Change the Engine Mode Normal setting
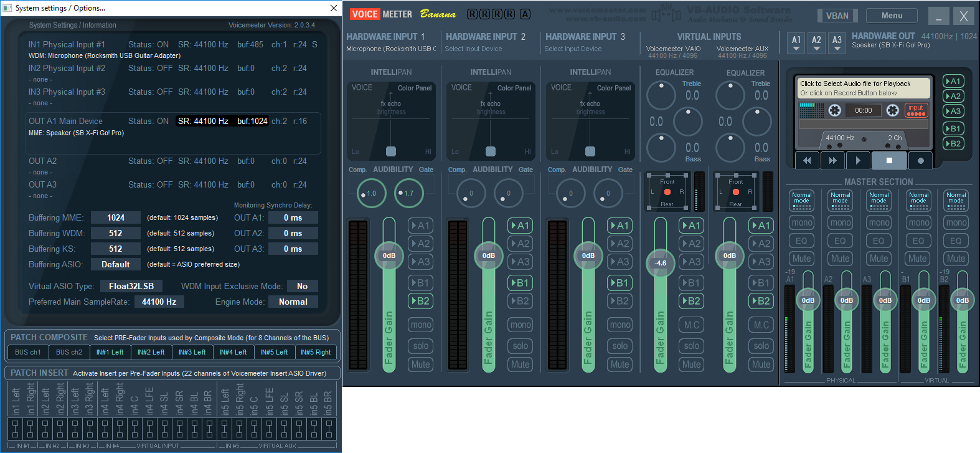Image resolution: width=980 pixels, height=453 pixels. 293,302
